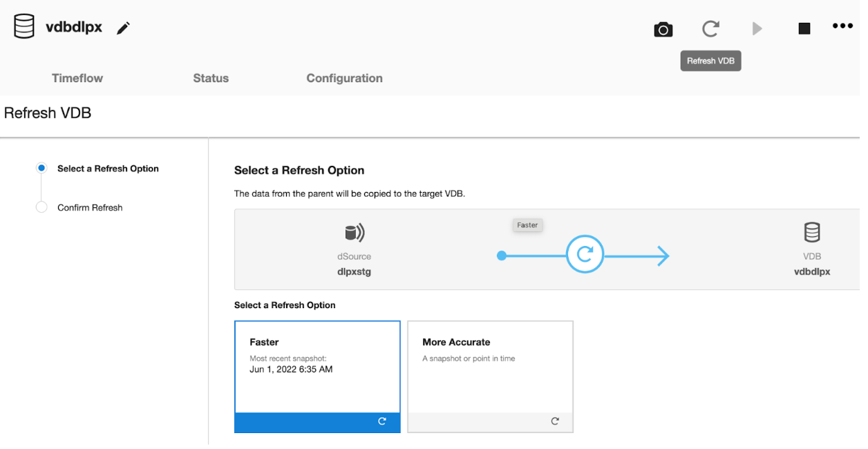Screen dimensions: 868x449
Task: Click the stop square icon
Action: point(804,28)
